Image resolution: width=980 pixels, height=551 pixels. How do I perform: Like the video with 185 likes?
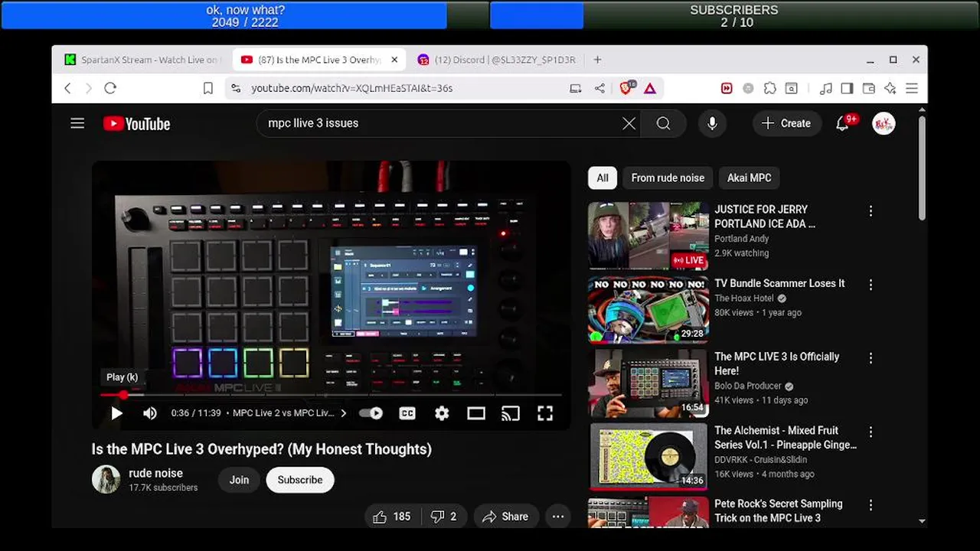click(x=392, y=517)
